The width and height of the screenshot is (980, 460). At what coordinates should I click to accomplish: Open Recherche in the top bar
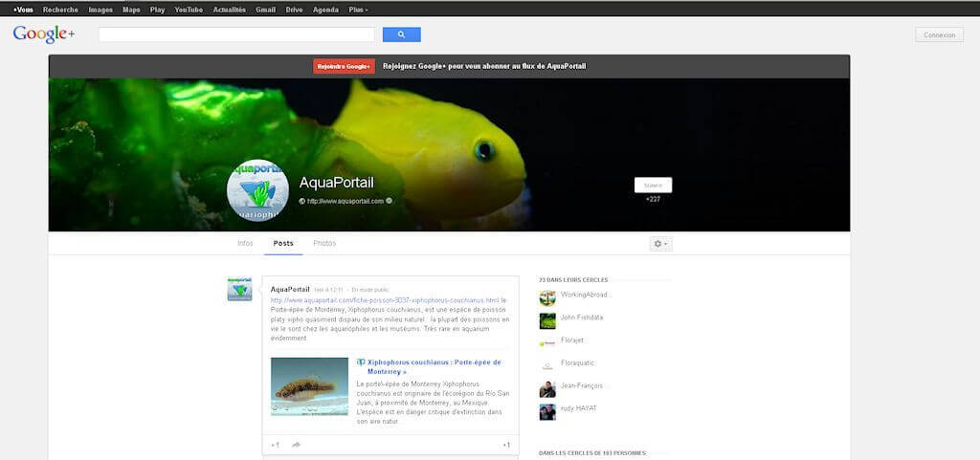[60, 10]
